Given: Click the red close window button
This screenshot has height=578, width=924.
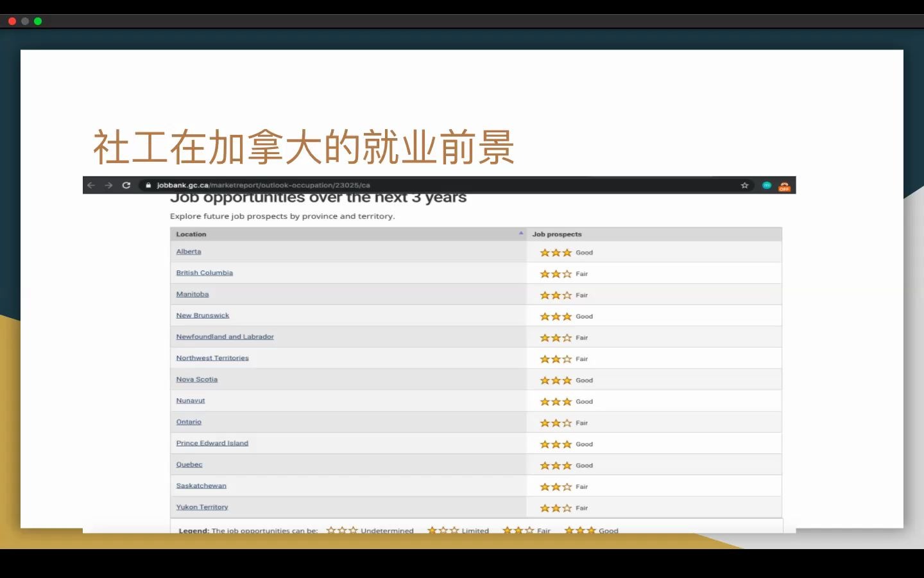Looking at the screenshot, I should pyautogui.click(x=12, y=21).
